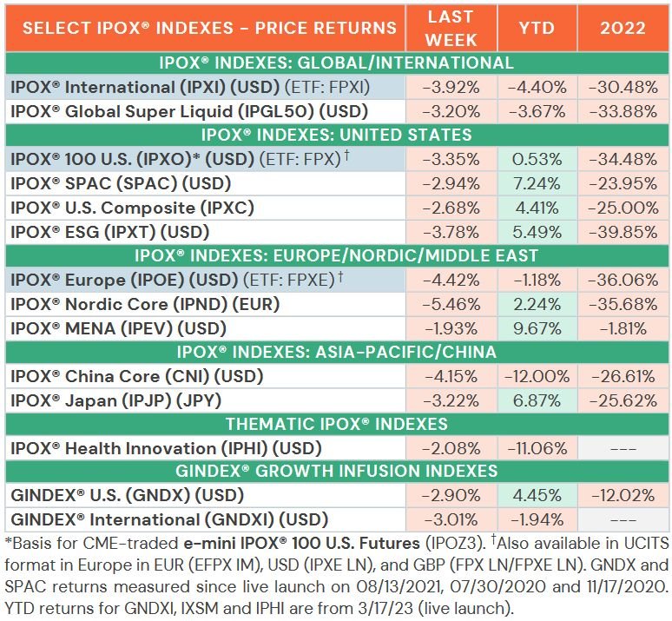672x621 pixels.
Task: Click SPAC YTD value 7.24%
Action: [x=537, y=184]
